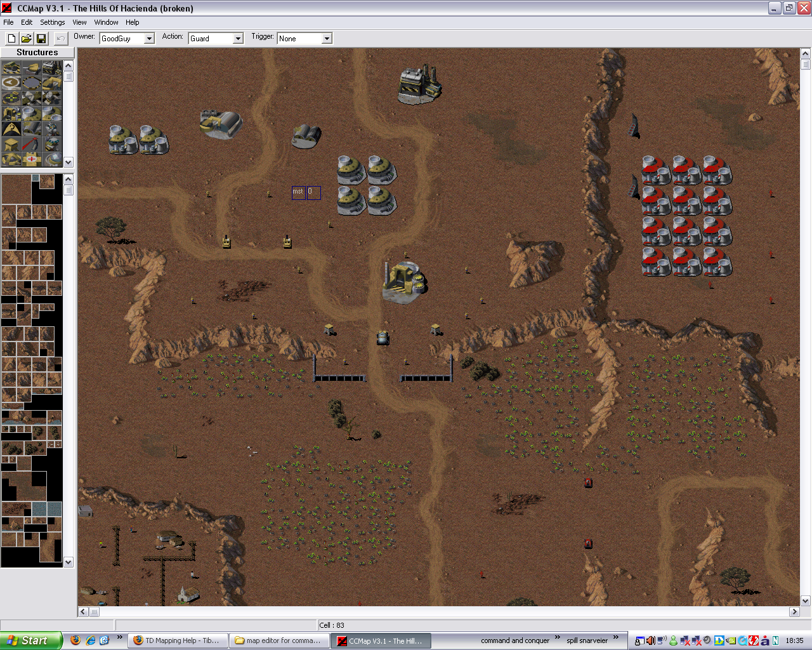Screen dimensions: 812x650
Task: Select the dome building in palette bottom row
Action: [x=52, y=159]
